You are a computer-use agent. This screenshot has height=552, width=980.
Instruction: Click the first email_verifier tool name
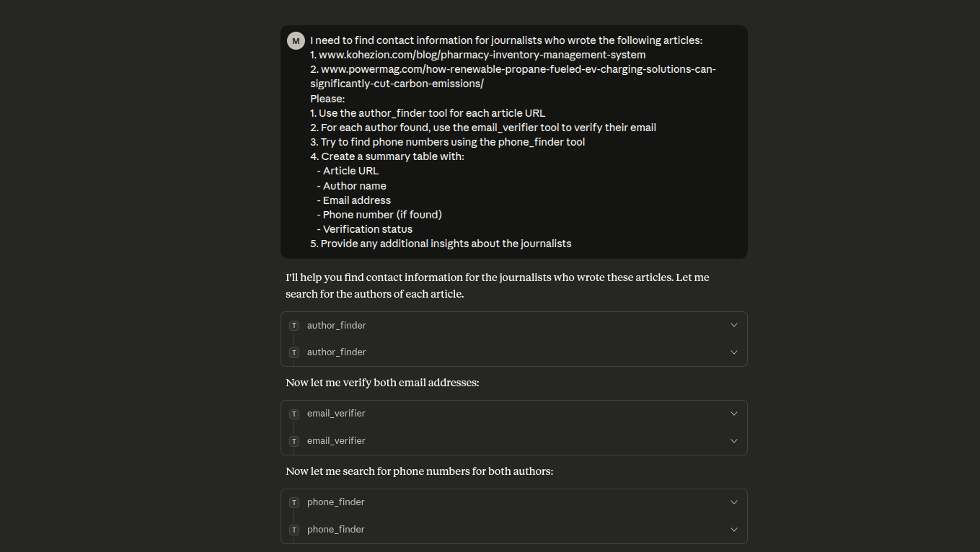(x=335, y=414)
